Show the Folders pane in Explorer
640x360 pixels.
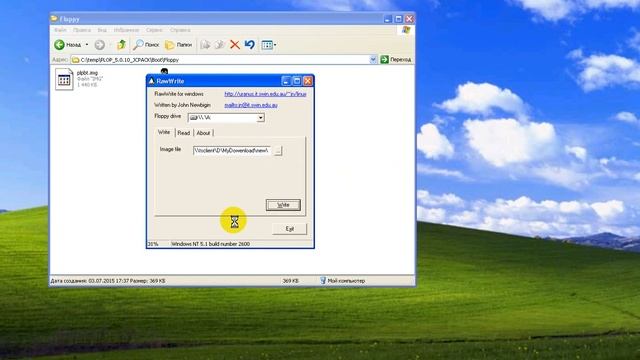point(178,44)
